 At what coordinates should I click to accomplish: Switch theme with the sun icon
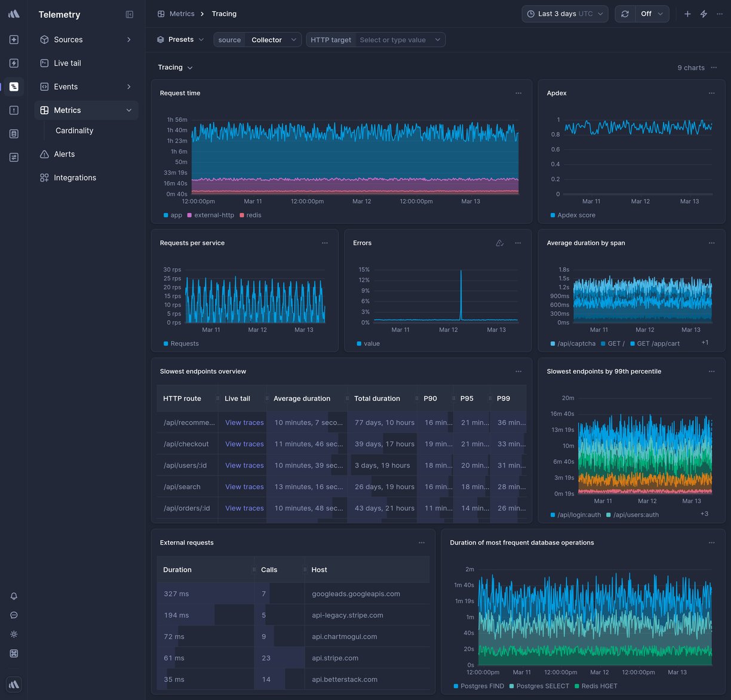pos(13,634)
